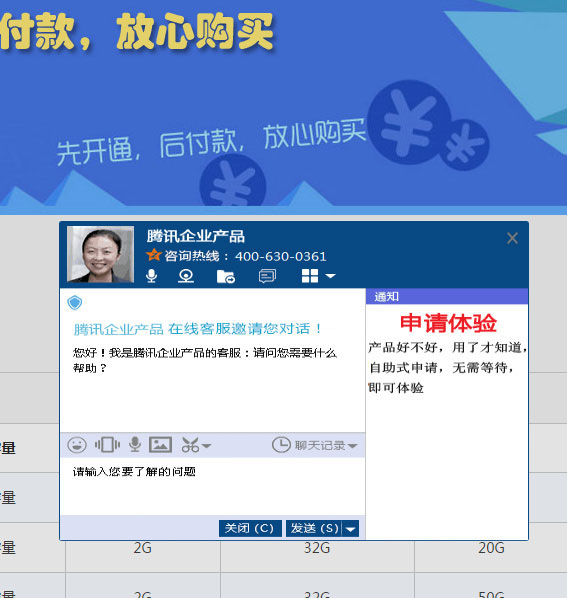Open the emoji smiley picker
Image resolution: width=567 pixels, height=598 pixels.
pyautogui.click(x=77, y=445)
